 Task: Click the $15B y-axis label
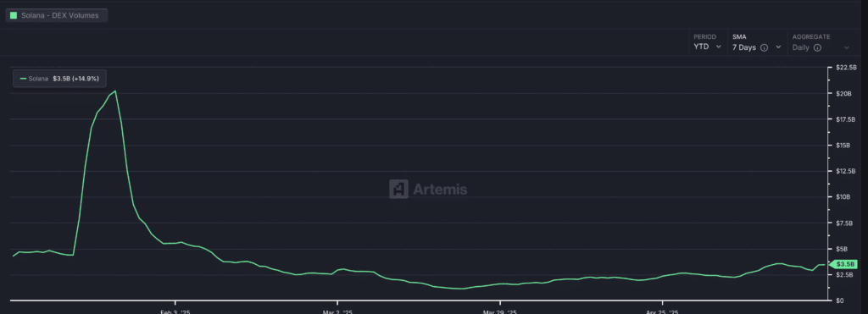pyautogui.click(x=843, y=146)
